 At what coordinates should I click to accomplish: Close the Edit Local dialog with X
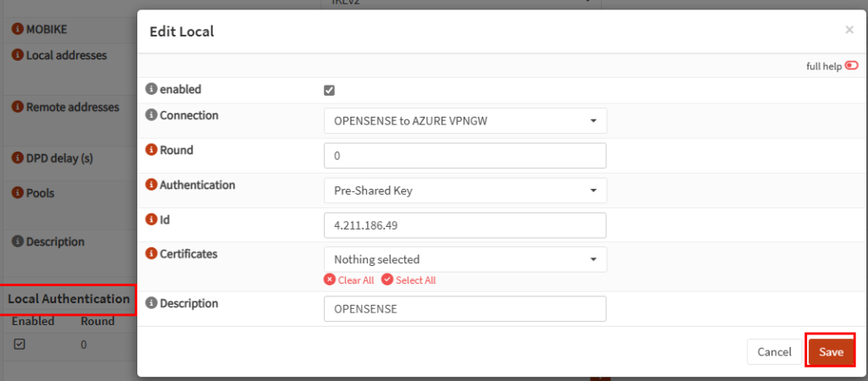(849, 30)
